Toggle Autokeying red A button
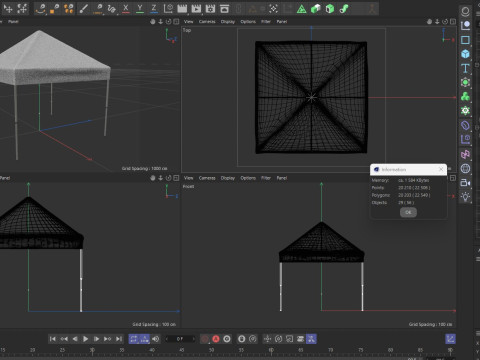Viewport: 480px width, 360px height. (x=216, y=339)
